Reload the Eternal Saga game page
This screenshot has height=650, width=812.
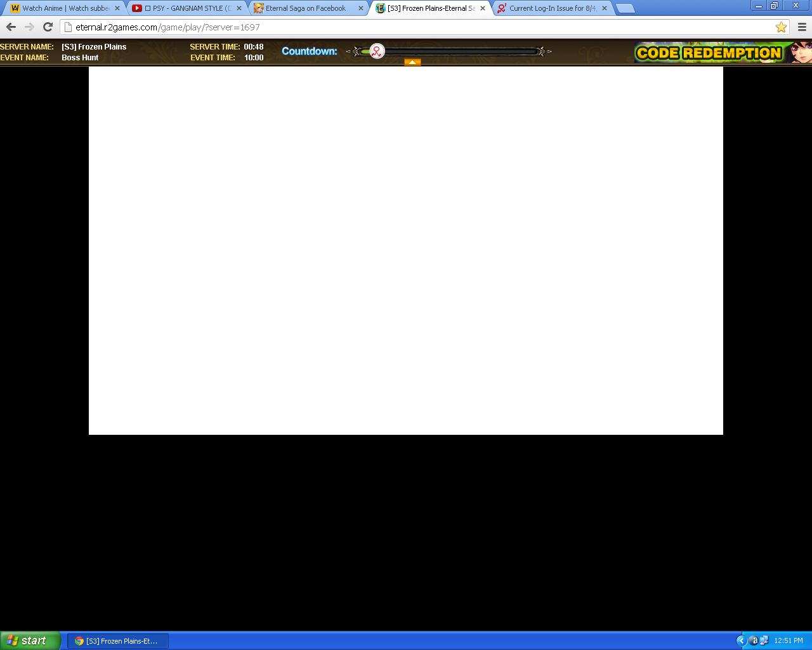(x=48, y=27)
